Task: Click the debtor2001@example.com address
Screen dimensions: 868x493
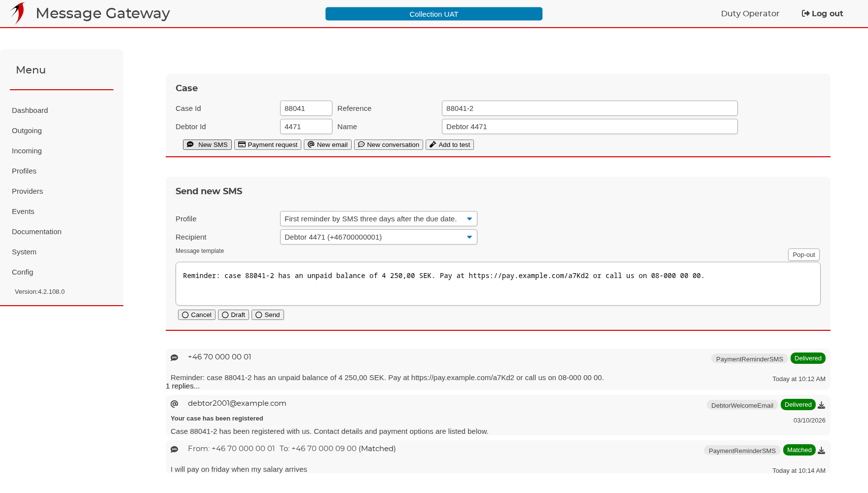Action: tap(237, 403)
